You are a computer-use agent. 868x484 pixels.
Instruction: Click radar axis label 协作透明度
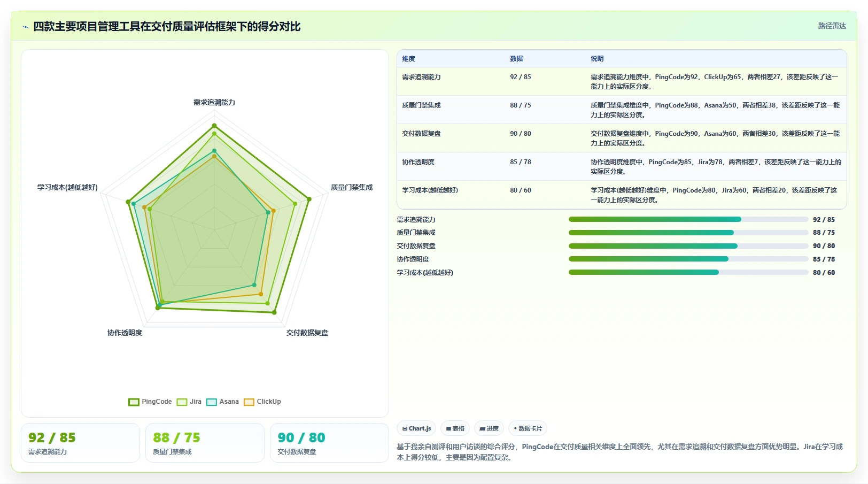125,333
